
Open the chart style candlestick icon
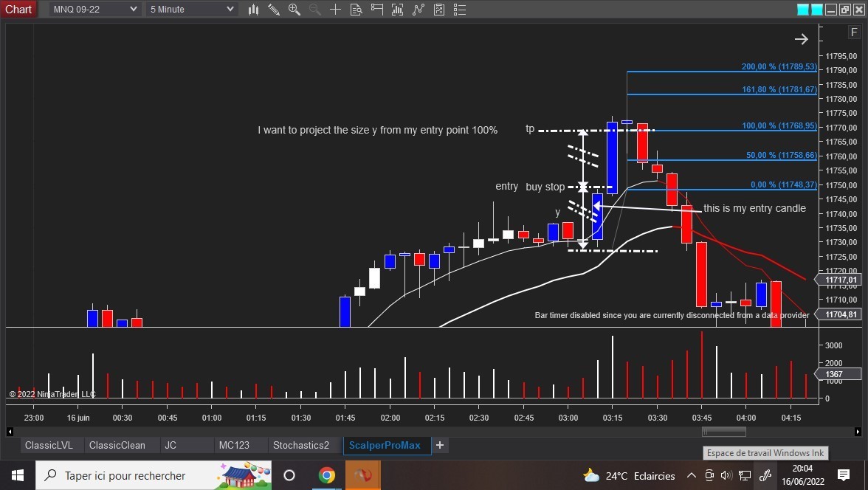point(254,10)
